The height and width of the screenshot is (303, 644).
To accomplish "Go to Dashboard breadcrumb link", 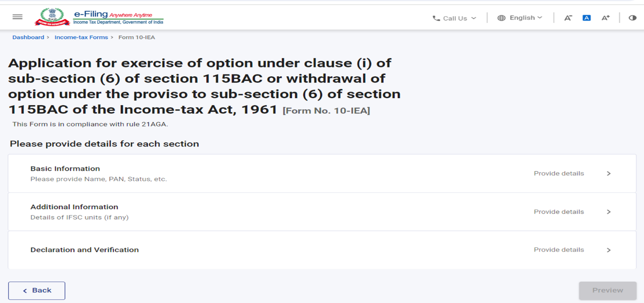I will pyautogui.click(x=28, y=37).
